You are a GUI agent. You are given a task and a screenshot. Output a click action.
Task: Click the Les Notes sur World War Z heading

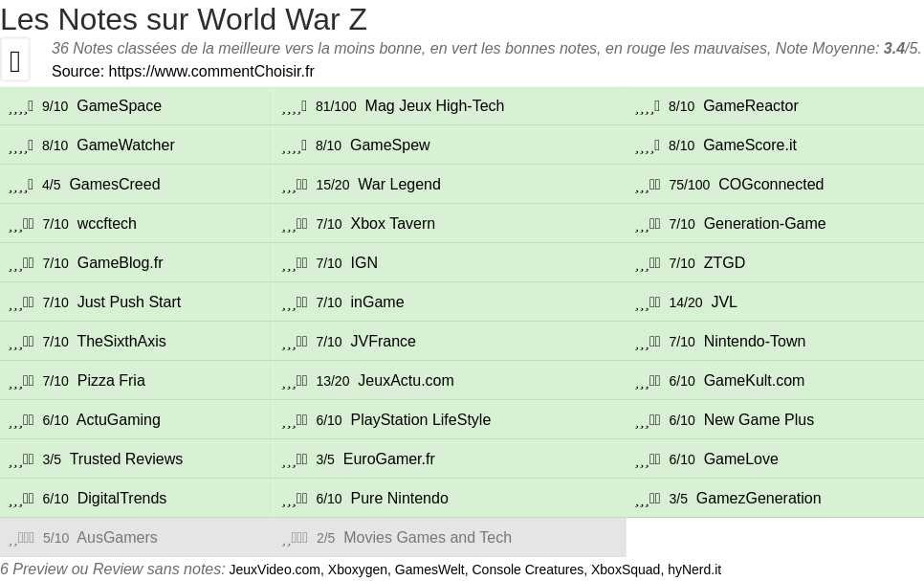[x=184, y=19]
